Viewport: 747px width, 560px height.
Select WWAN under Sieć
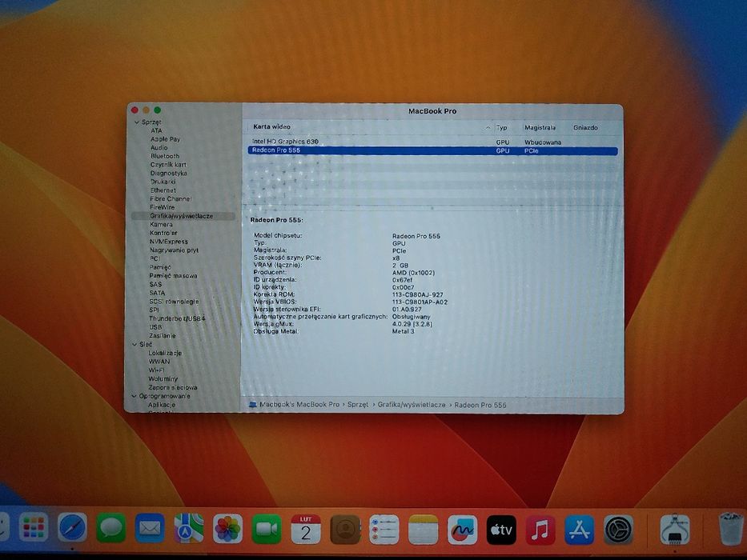[159, 362]
